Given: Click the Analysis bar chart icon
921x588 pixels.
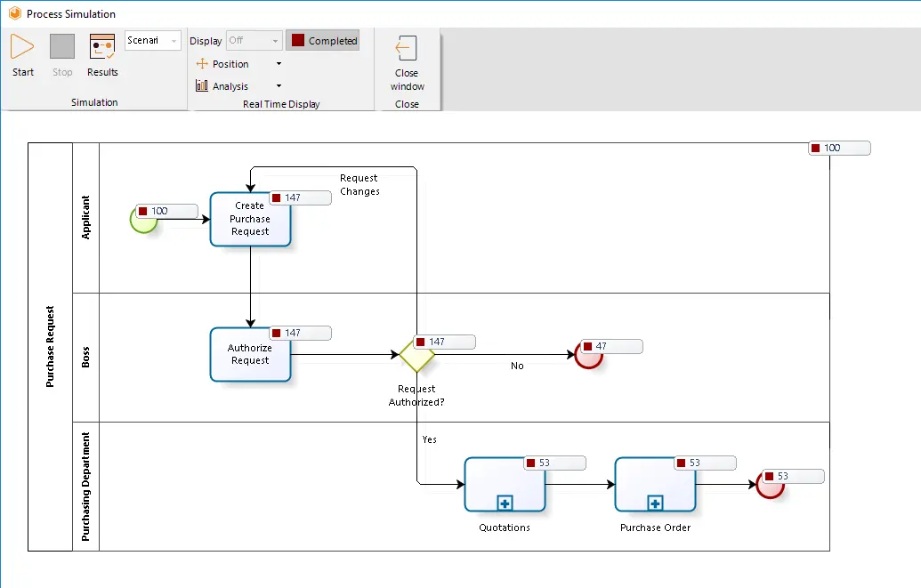Looking at the screenshot, I should [202, 85].
